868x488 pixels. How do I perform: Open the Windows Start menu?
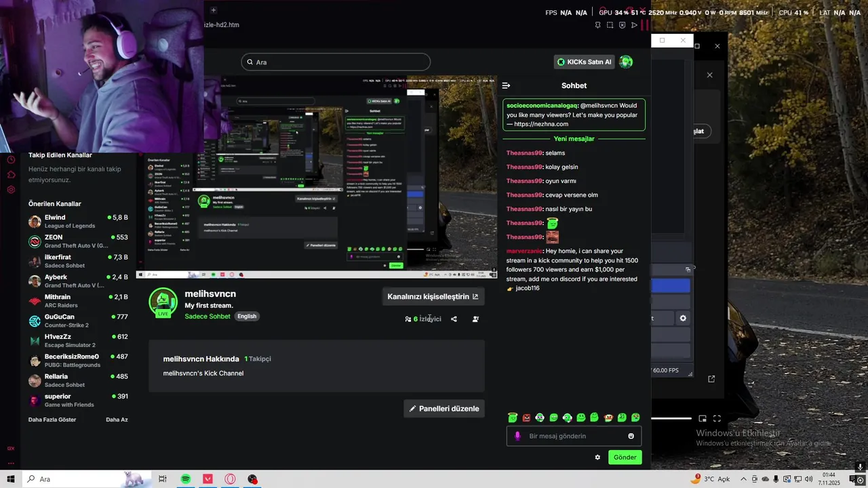pyautogui.click(x=11, y=479)
